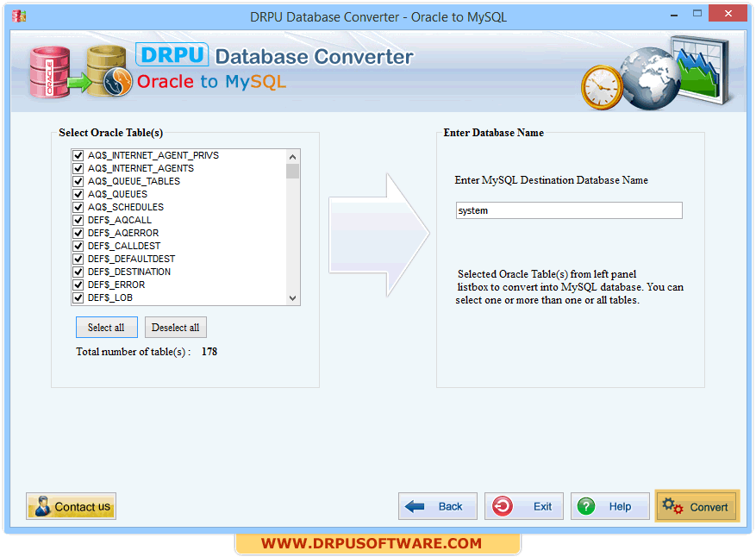This screenshot has width=756, height=557.
Task: Click the MySQL destination database name field
Action: 568,210
